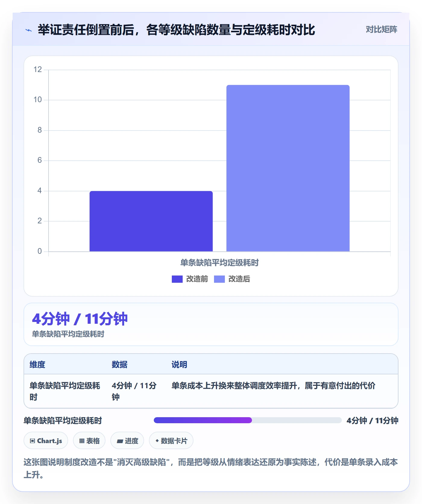Click the lightning bolt icon beside the title
The width and height of the screenshot is (422, 504).
click(x=29, y=30)
